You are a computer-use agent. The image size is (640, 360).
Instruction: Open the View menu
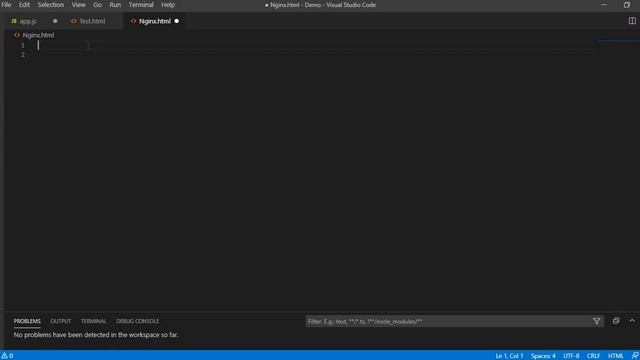78,5
